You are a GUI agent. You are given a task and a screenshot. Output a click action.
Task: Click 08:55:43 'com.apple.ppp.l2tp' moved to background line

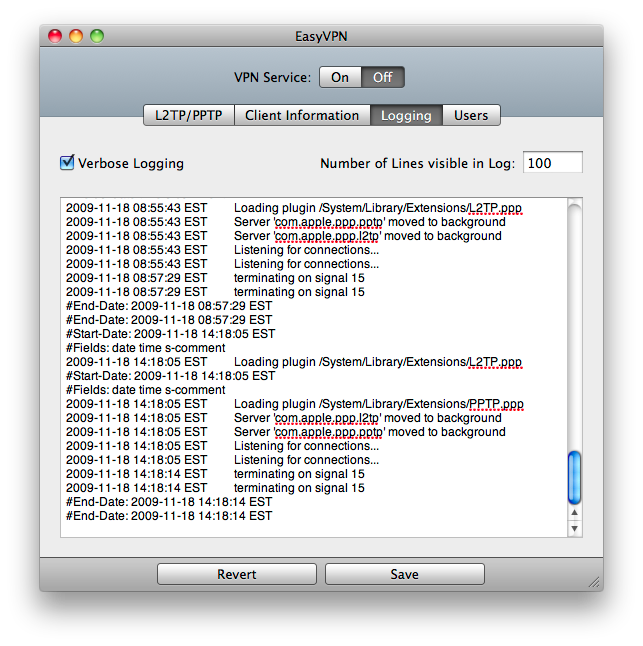pos(284,236)
